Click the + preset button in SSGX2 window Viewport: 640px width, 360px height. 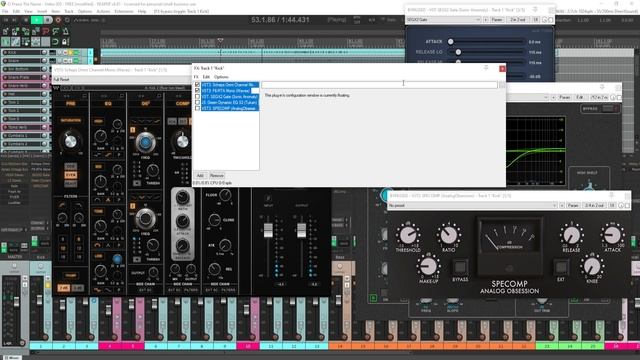pos(485,20)
